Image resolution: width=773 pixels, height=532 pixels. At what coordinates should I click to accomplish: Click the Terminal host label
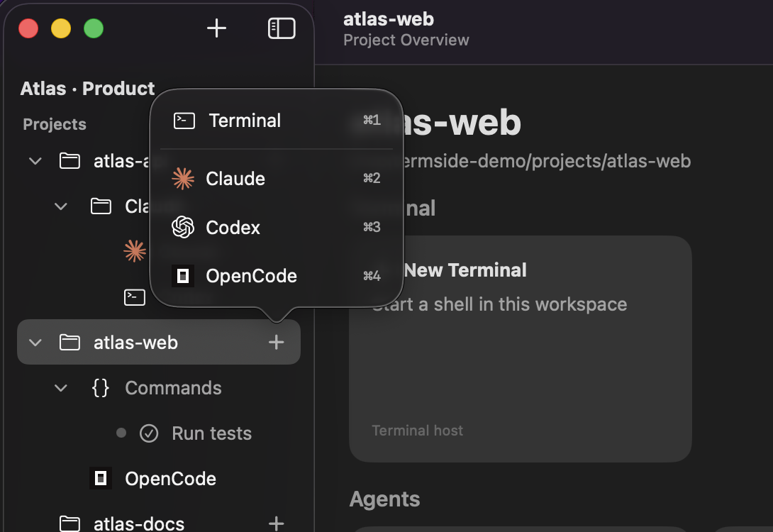(417, 431)
